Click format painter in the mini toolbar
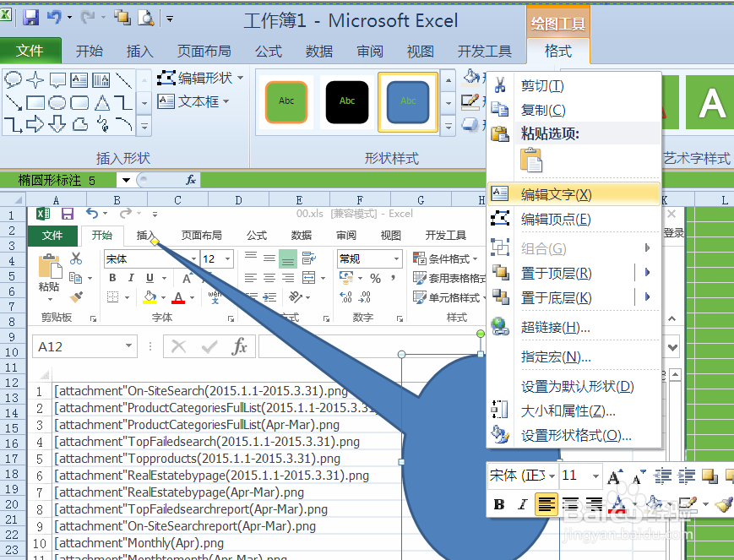The image size is (734, 560). tap(725, 504)
